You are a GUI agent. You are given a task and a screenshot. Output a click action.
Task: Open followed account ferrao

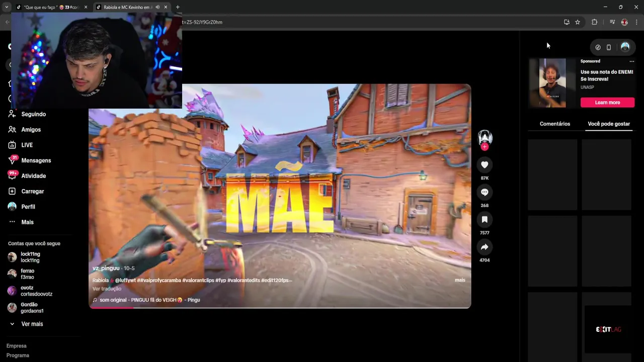[x=21, y=274]
